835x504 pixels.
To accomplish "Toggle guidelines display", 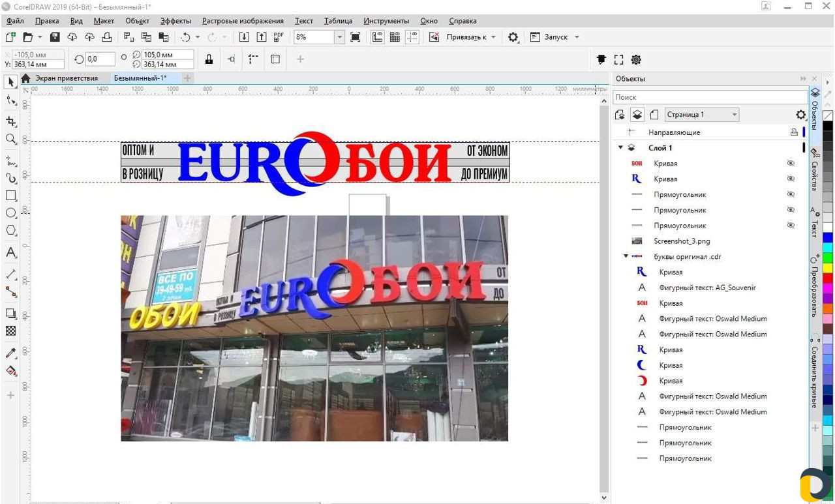I will pyautogui.click(x=412, y=37).
